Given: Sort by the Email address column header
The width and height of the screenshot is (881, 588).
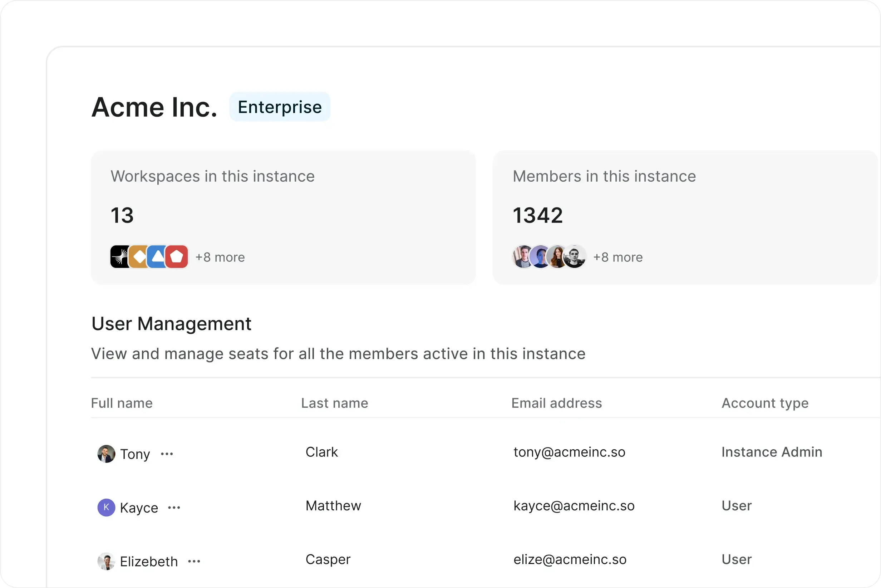Looking at the screenshot, I should click(x=556, y=403).
